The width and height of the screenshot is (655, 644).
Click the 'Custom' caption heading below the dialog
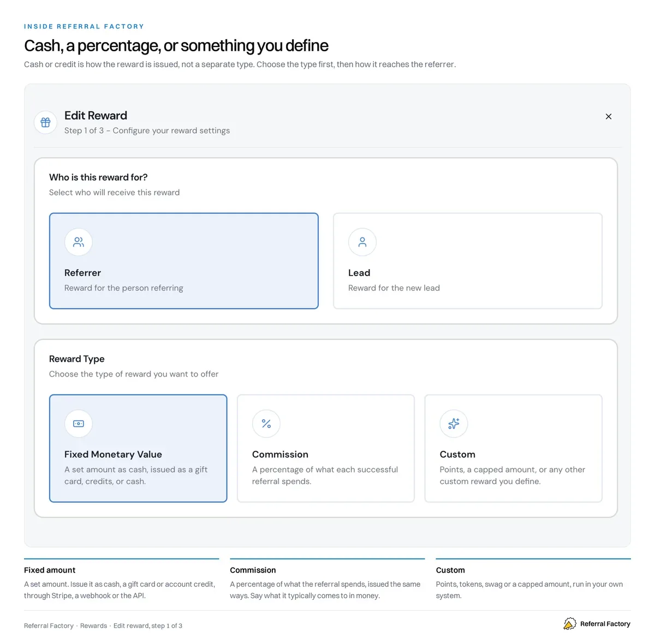(450, 570)
